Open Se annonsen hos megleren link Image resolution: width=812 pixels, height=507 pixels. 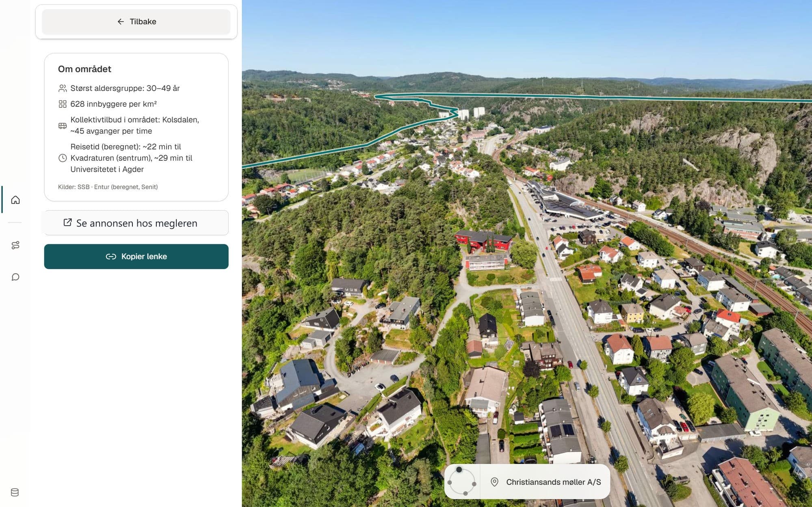(x=136, y=223)
